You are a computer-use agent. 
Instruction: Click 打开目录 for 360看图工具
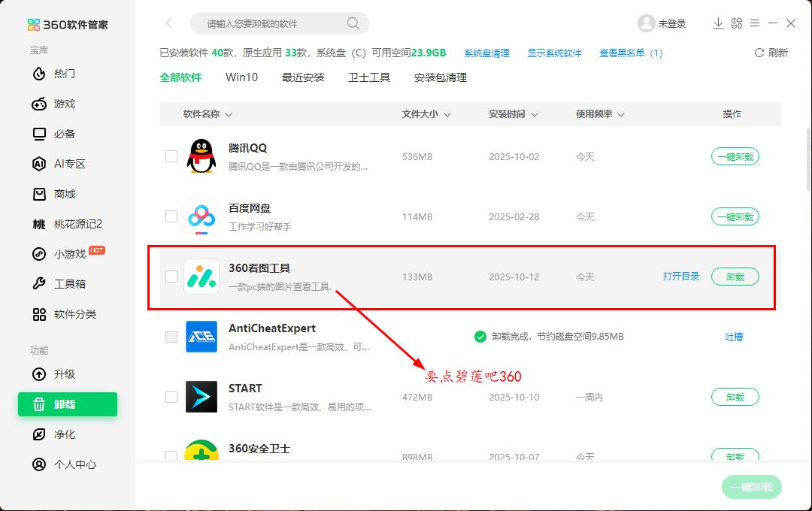[681, 277]
